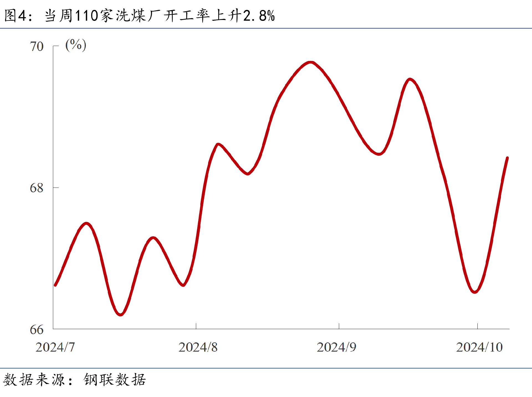This screenshot has width=532, height=397.
Task: Click the 2024/9 tick mark on axis
Action: coord(339,326)
